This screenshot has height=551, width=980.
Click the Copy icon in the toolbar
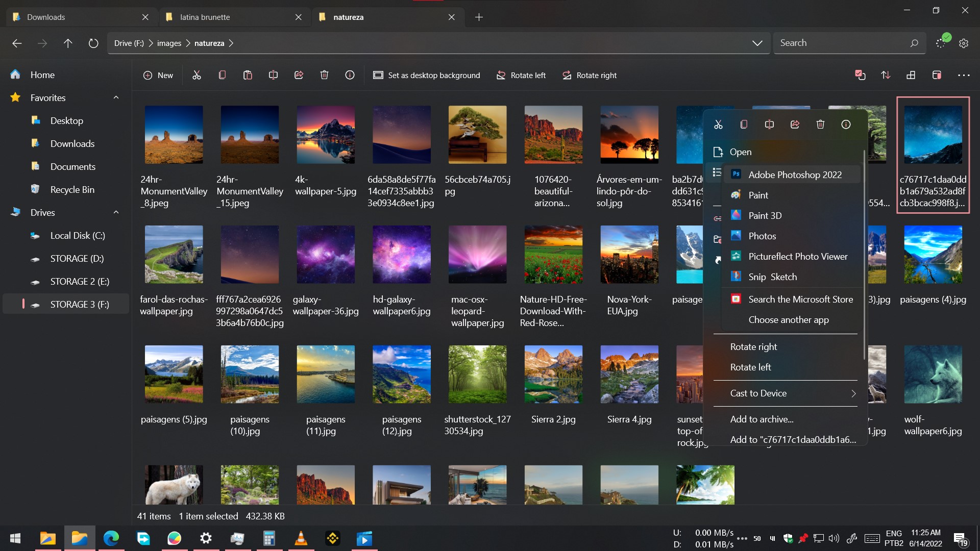(x=222, y=75)
